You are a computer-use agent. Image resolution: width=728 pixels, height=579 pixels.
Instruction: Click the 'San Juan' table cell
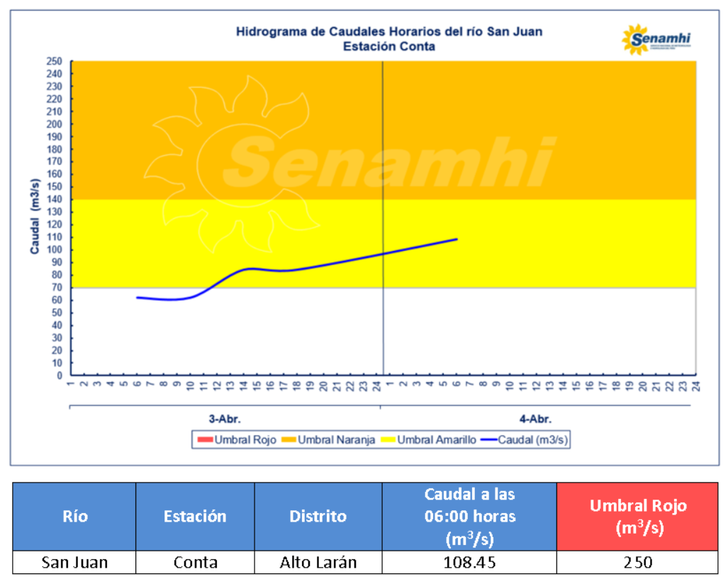[74, 562]
